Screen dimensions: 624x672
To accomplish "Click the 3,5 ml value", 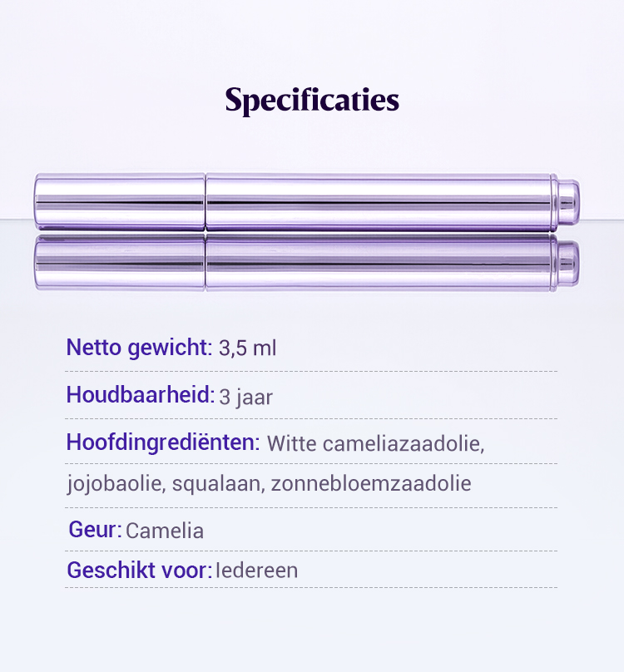I will [x=247, y=348].
